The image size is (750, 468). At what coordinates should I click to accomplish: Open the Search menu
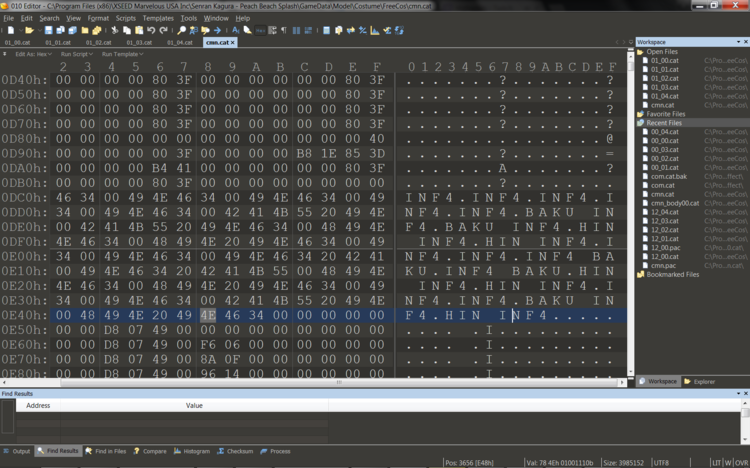49,18
